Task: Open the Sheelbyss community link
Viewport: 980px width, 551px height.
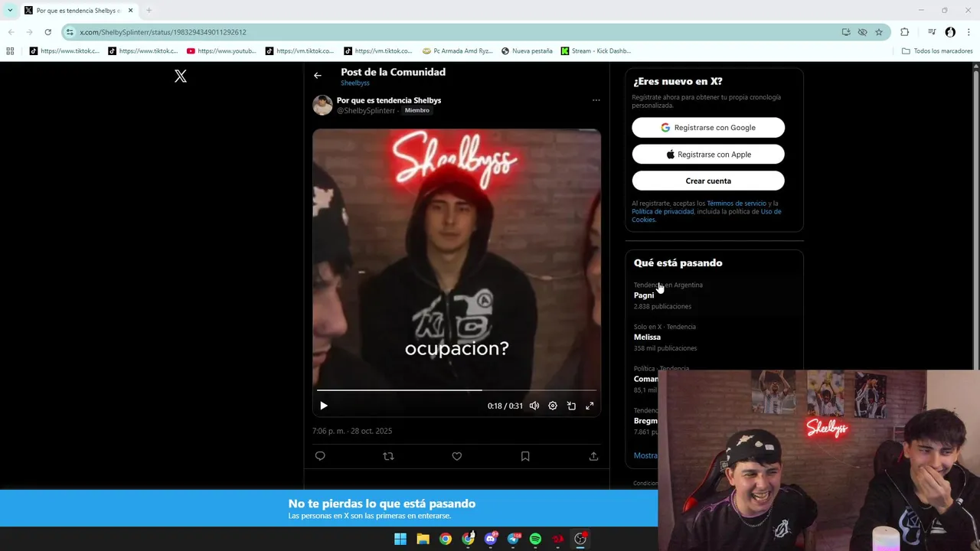Action: 355,83
